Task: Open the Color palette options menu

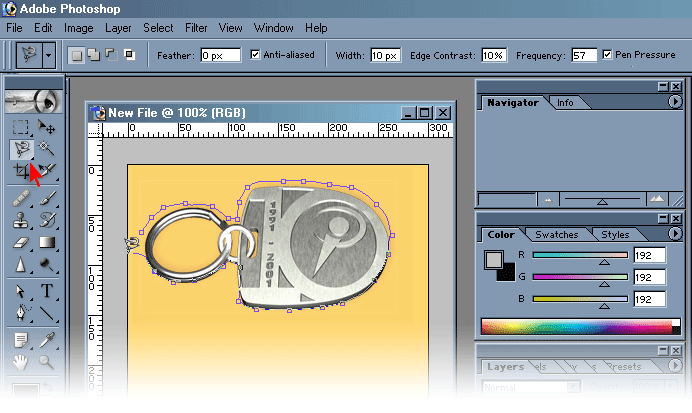Action: pos(675,233)
